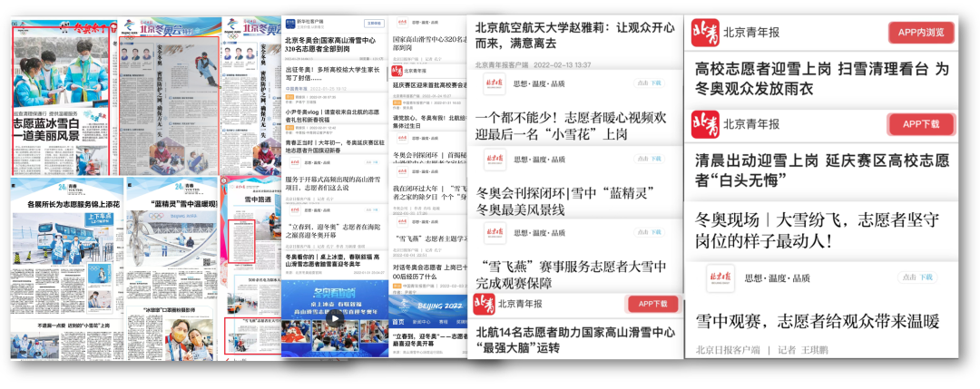
Task: Click Beijing Youth Daily logo above '北航14名志愿者'
Action: click(485, 304)
